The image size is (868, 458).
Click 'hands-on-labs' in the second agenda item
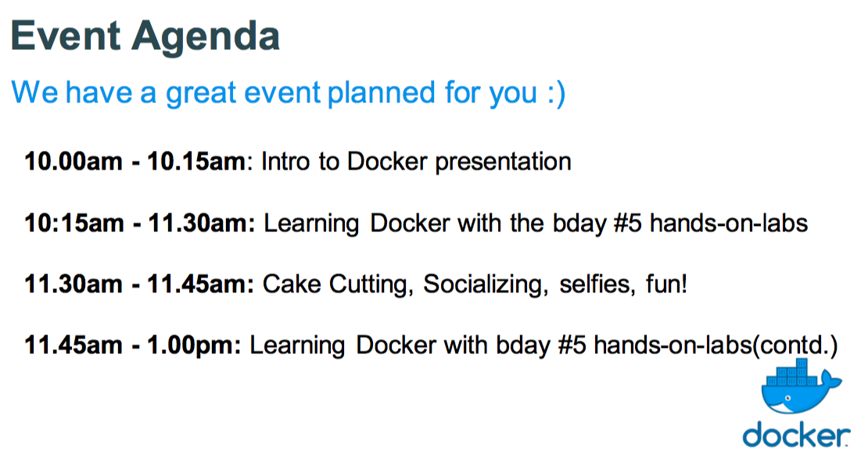click(729, 223)
